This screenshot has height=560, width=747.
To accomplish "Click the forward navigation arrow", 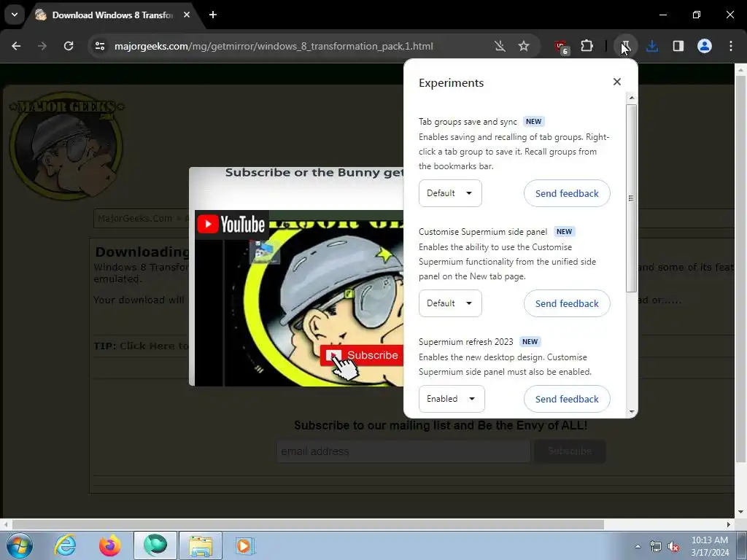I will pyautogui.click(x=42, y=46).
